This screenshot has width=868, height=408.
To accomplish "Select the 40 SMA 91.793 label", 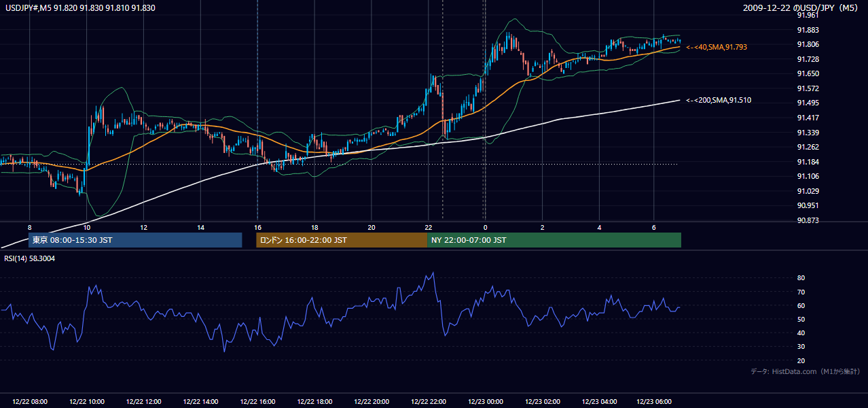I will tap(717, 47).
